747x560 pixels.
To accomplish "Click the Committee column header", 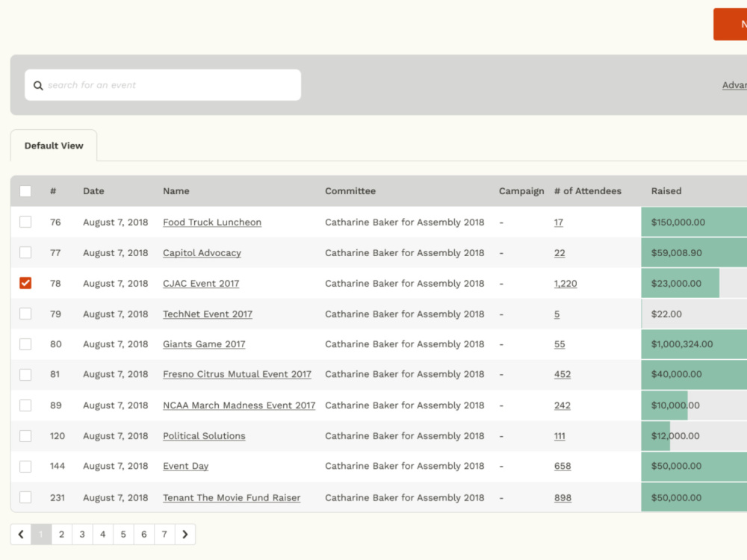I will (350, 191).
